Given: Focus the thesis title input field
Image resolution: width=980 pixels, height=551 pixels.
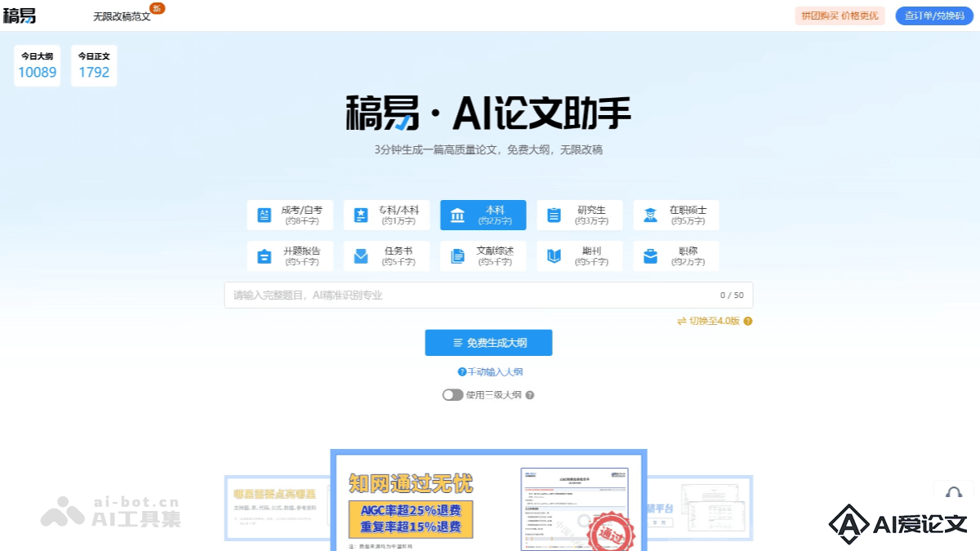Looking at the screenshot, I should point(488,295).
